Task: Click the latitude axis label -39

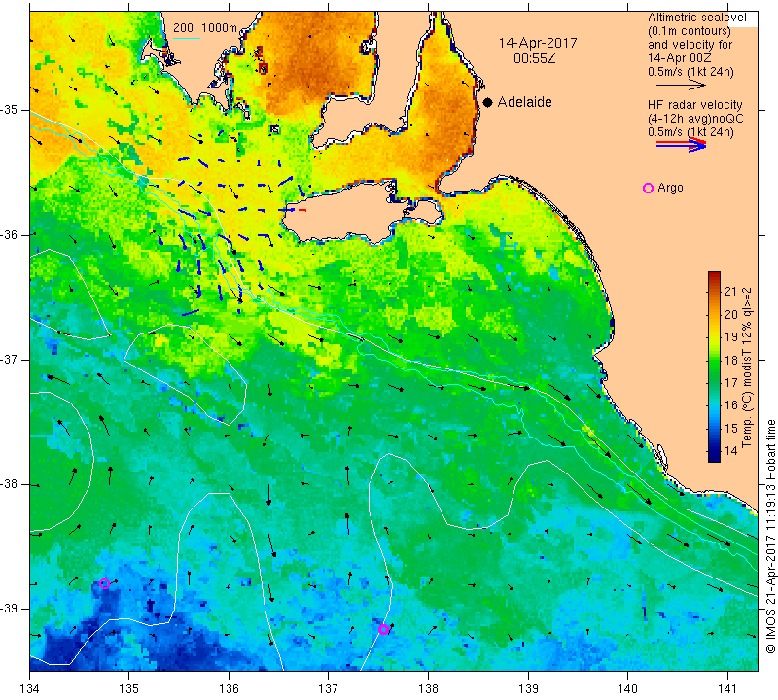Action: pos(9,609)
